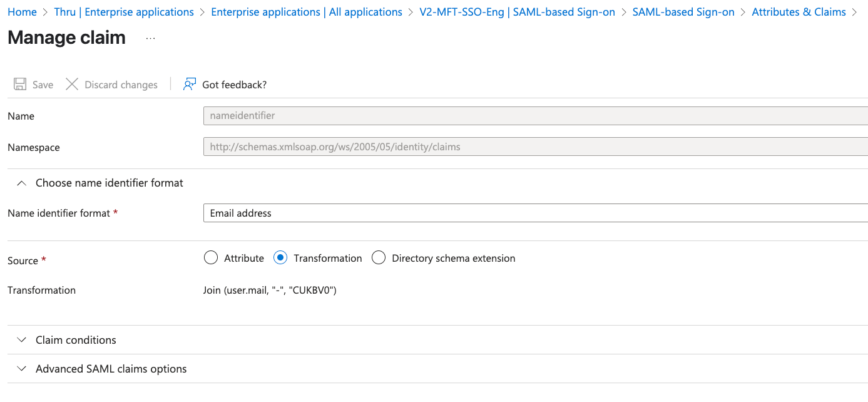
Task: Select the Transformation source radio button
Action: (x=281, y=258)
